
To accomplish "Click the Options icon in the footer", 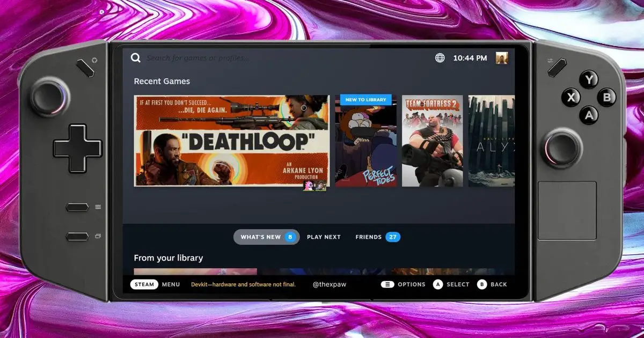I will tap(387, 284).
